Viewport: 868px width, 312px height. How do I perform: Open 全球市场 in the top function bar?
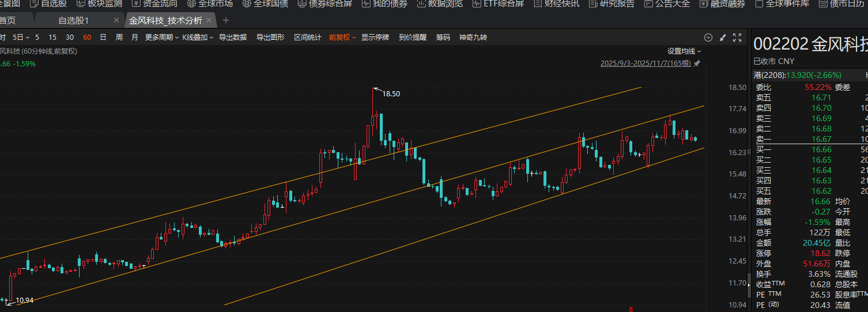pos(210,3)
